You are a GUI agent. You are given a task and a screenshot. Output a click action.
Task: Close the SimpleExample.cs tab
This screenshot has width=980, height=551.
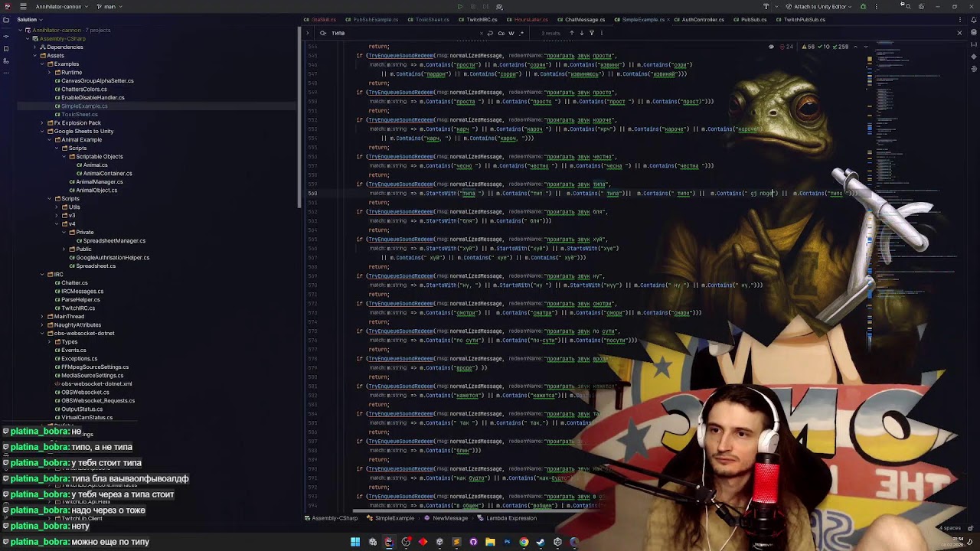(x=670, y=19)
